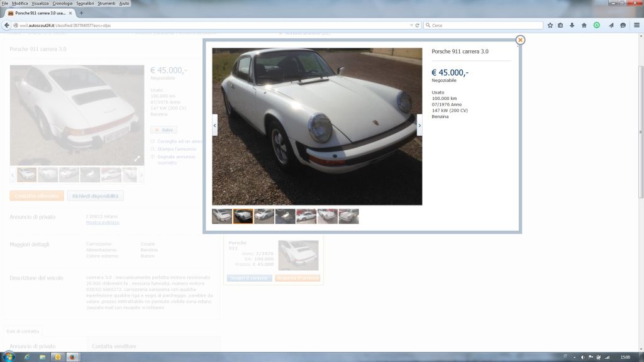644x362 pixels.
Task: Click the Salva button behind overlay
Action: tap(164, 129)
